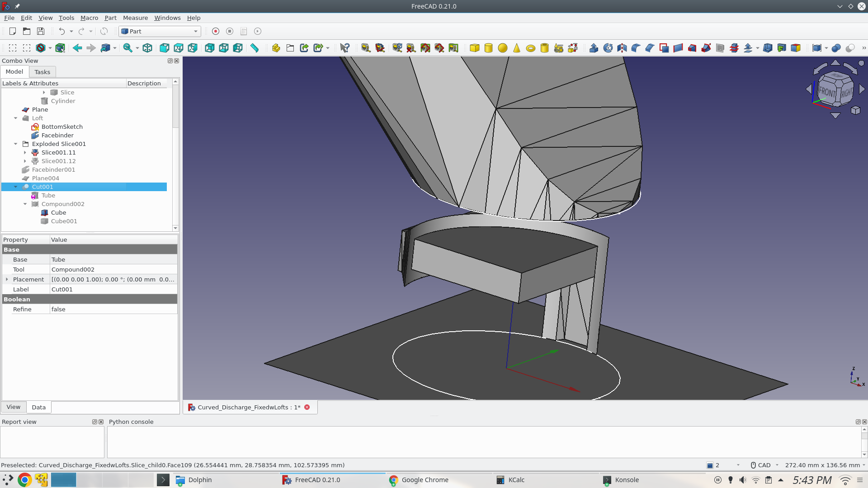Create a Cube primitive from the toolbar
Viewport: 868px width, 488px height.
click(x=475, y=48)
